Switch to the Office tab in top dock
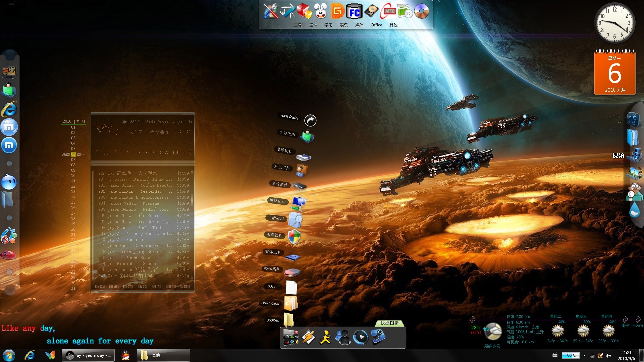 (376, 25)
